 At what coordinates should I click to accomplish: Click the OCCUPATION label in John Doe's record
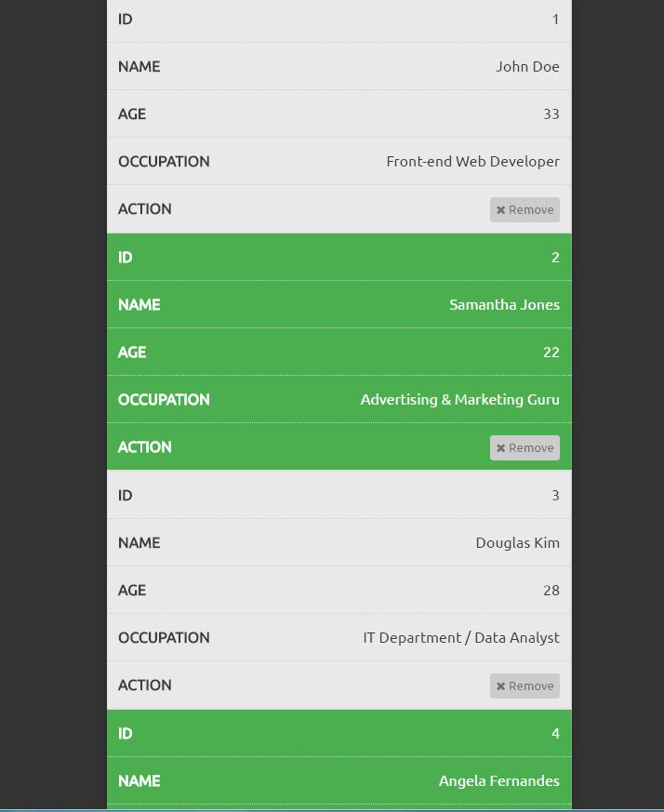click(x=164, y=162)
